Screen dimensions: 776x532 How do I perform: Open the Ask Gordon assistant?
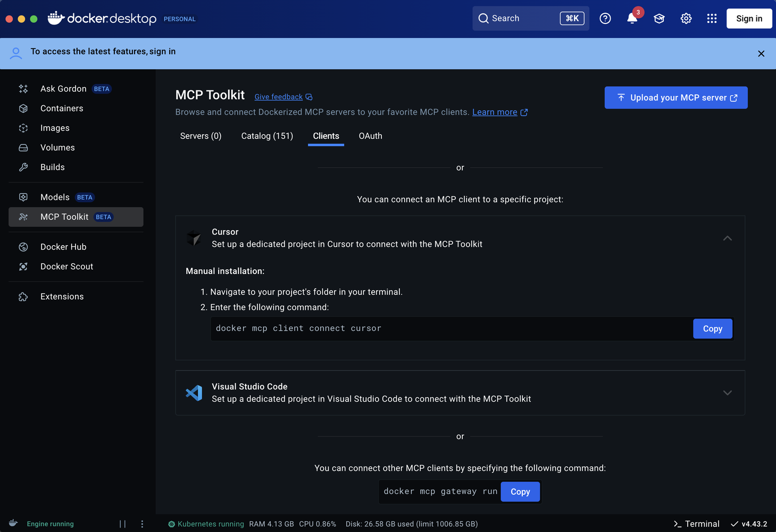coord(76,89)
